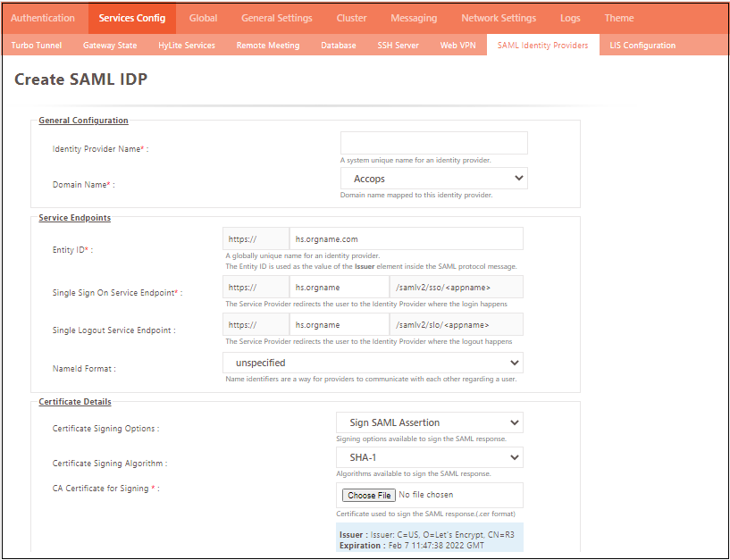Open the SSH Server sub-tab
The height and width of the screenshot is (560, 730).
pos(398,46)
